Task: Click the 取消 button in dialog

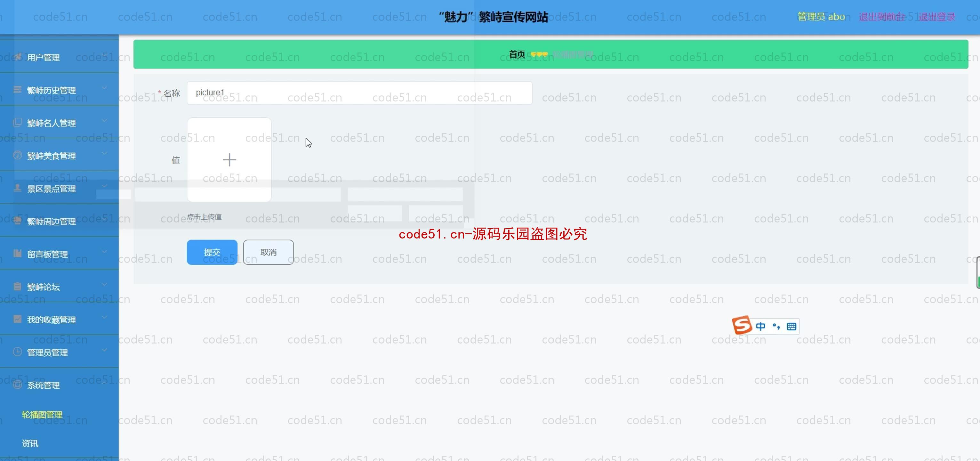Action: tap(268, 251)
